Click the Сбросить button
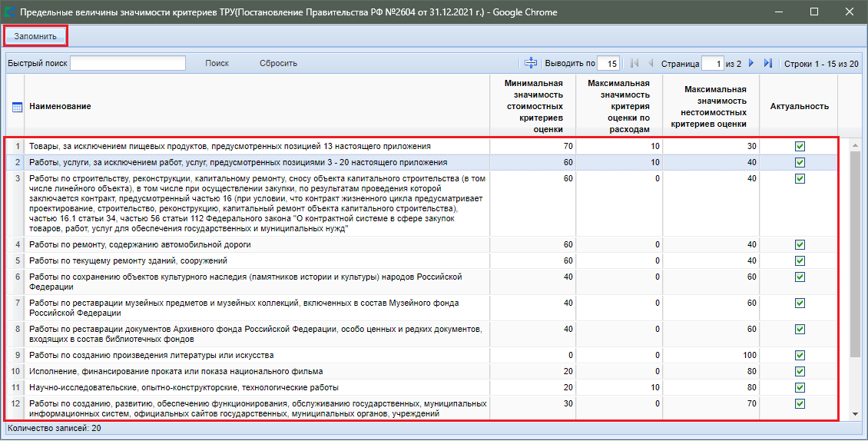 click(x=278, y=63)
